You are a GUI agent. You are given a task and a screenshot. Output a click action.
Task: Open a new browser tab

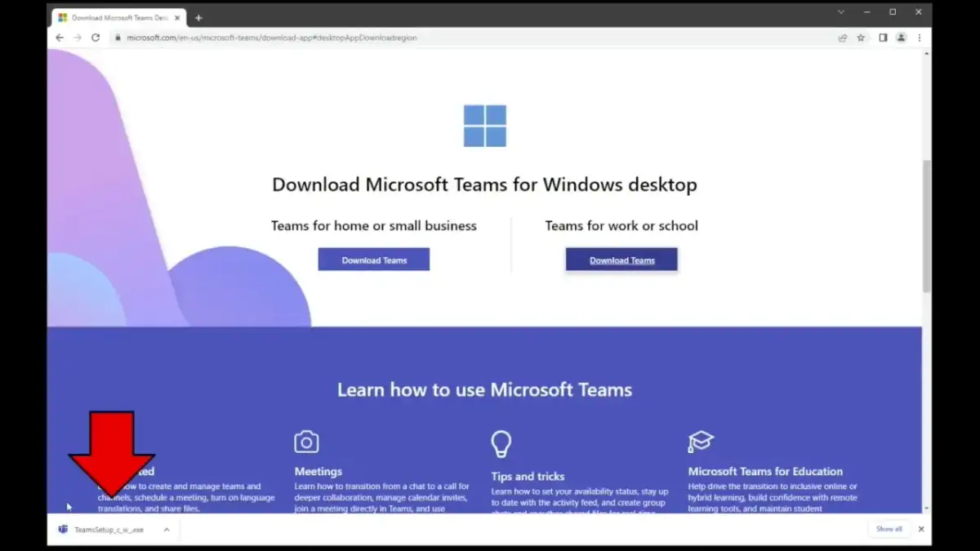pos(198,16)
